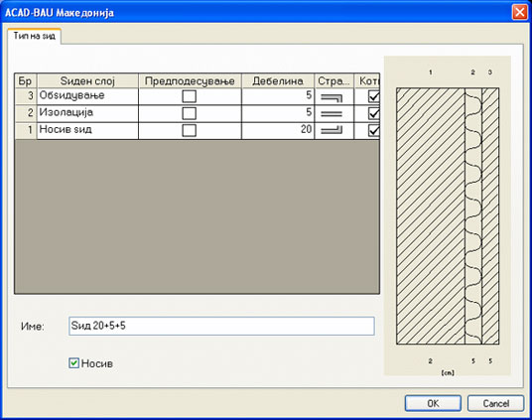Select the Изолација layer name cell
This screenshot has height=420, width=532.
point(87,113)
